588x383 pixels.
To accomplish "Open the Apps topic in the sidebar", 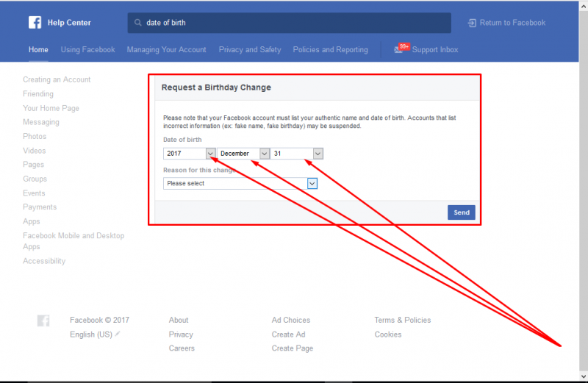I will 31,221.
